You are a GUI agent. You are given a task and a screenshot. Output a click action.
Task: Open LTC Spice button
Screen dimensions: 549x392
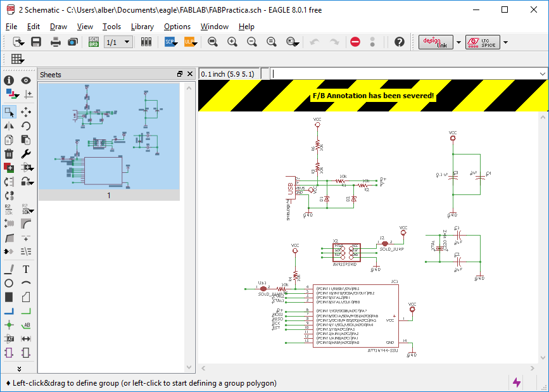pos(483,42)
